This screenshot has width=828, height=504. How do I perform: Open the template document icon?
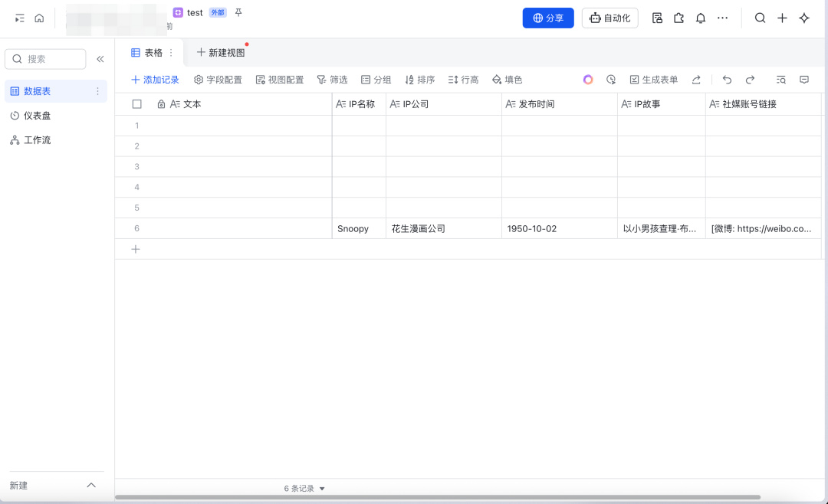[657, 18]
